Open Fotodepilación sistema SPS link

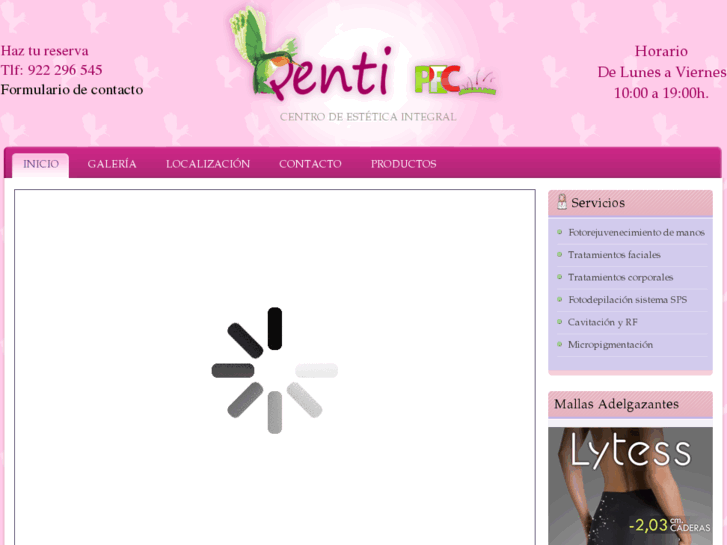pos(627,300)
